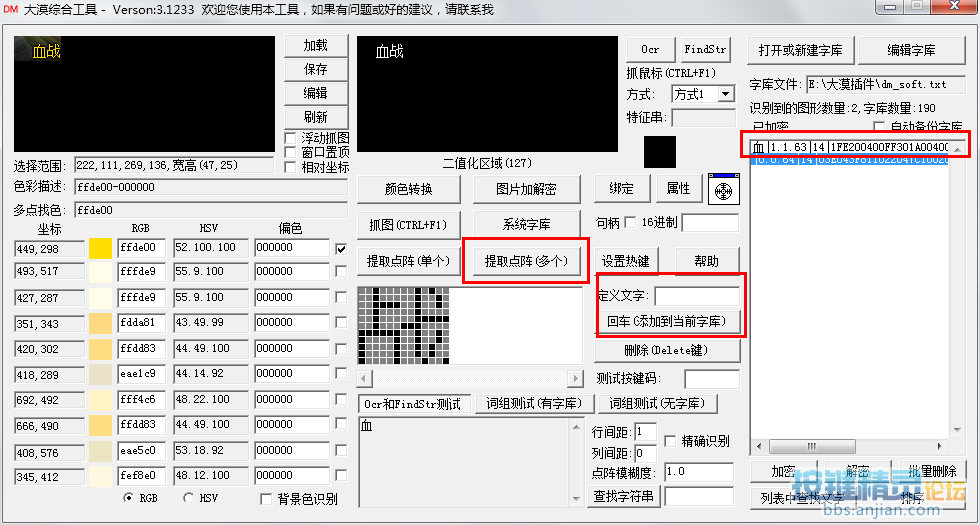Screen dimensions: 980x525
Task: Click 打开或新建字库 button
Action: 801,50
